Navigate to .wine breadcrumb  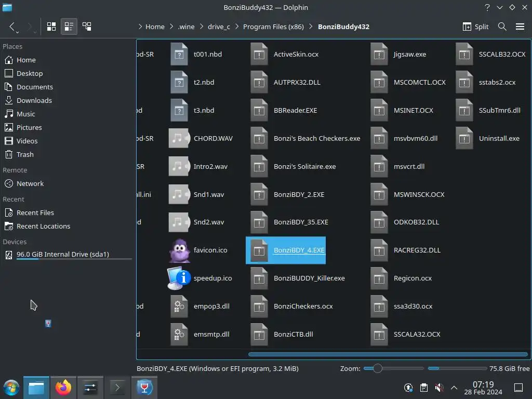[x=187, y=27]
